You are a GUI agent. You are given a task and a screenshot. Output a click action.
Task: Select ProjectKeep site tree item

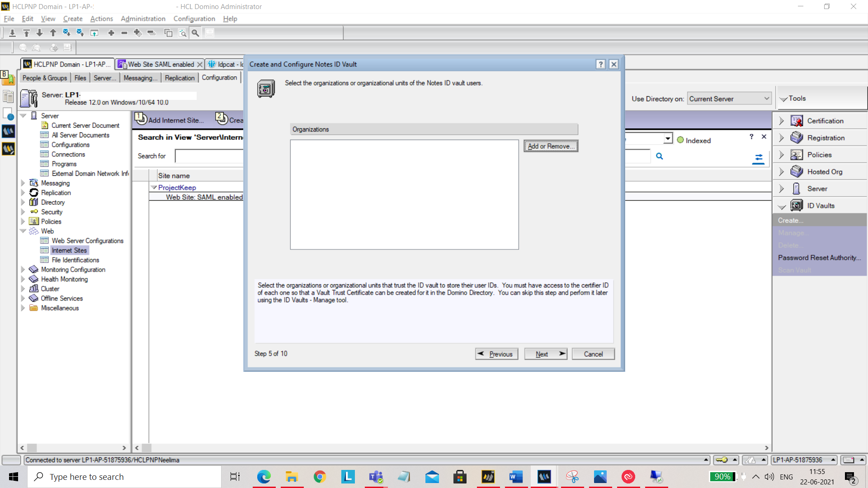click(x=176, y=187)
